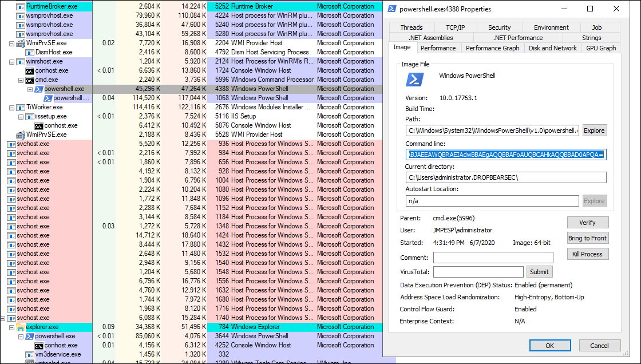Screen dimensions: 641x364
Task: Click the conhost.exe console icon for PID 1724
Action: click(x=30, y=71)
